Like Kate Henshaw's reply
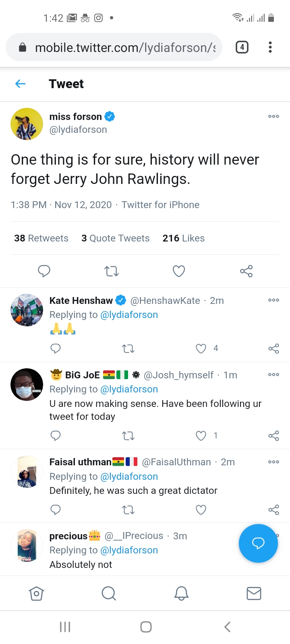The height and width of the screenshot is (644, 290). pyautogui.click(x=201, y=348)
